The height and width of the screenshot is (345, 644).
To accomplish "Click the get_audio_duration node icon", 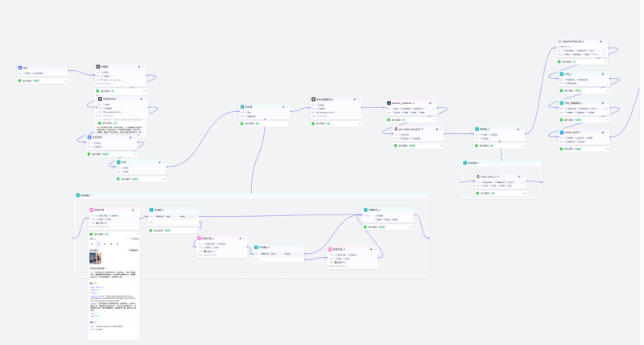I will pos(396,129).
